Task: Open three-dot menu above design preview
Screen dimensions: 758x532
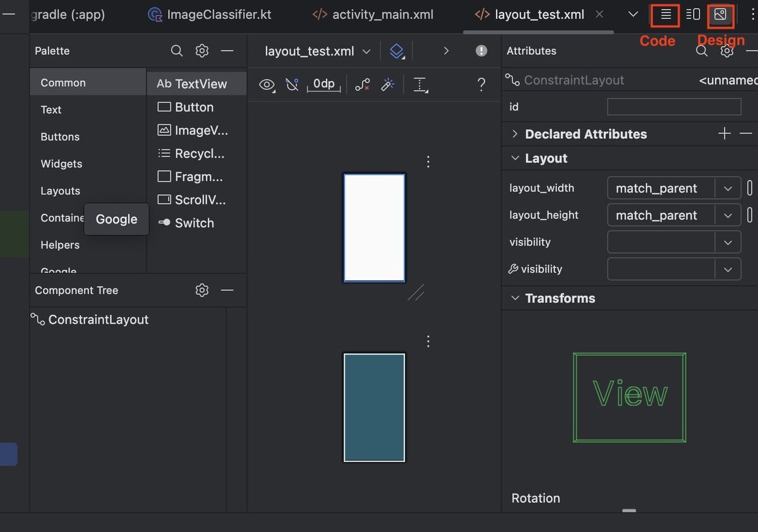Action: tap(428, 162)
